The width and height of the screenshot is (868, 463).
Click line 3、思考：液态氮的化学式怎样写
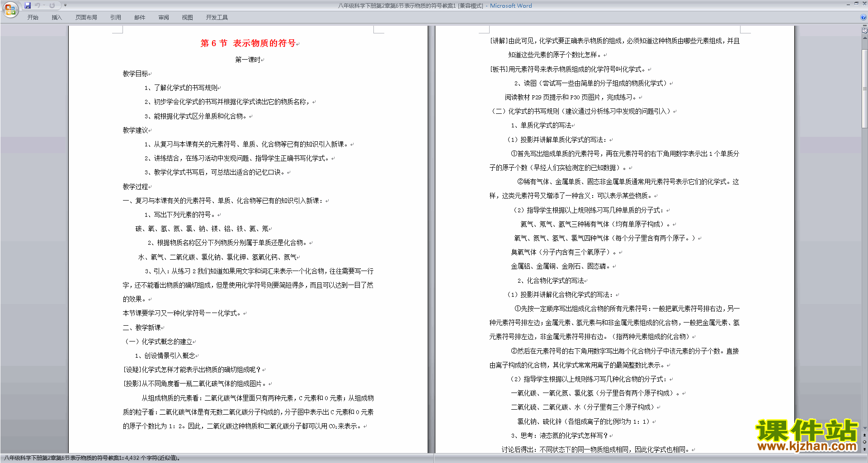(x=560, y=435)
